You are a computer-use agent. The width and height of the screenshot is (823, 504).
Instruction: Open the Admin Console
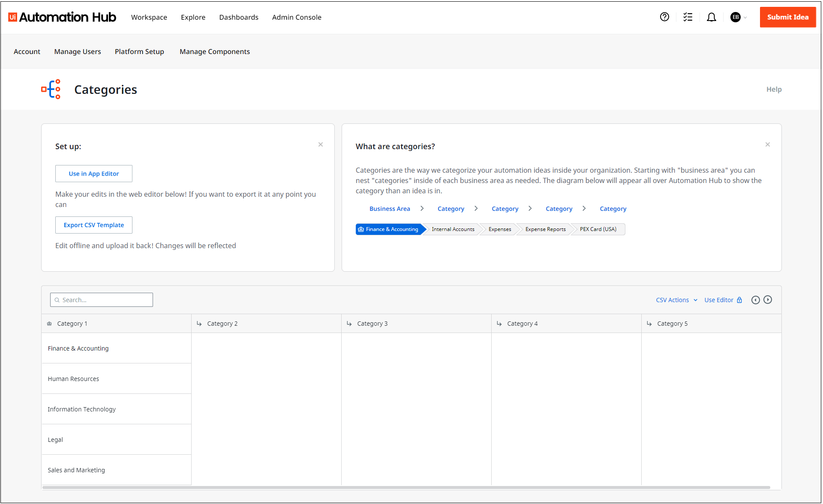(x=297, y=17)
